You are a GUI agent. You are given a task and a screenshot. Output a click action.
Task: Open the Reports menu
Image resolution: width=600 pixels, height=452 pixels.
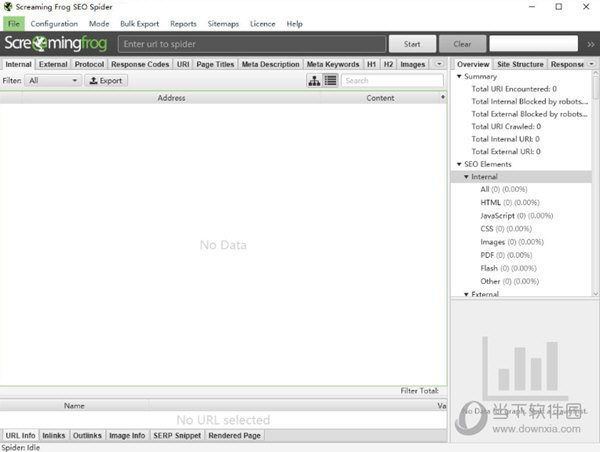(x=183, y=24)
